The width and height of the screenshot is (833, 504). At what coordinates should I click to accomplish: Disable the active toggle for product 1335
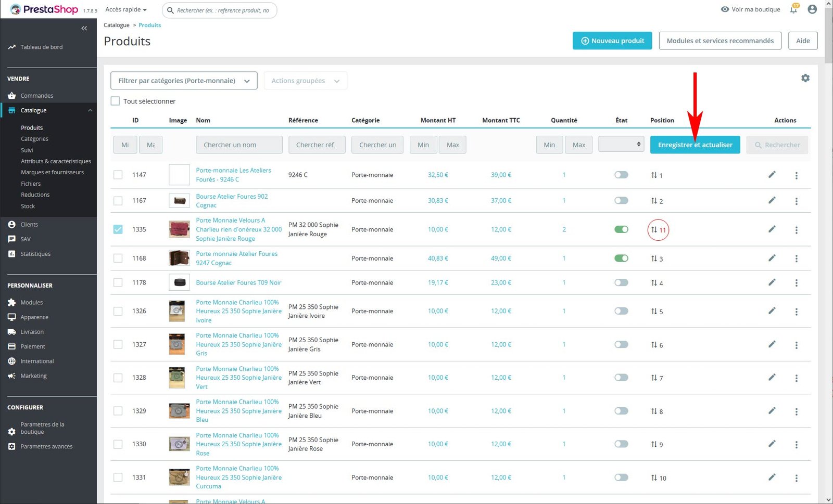[x=621, y=229]
